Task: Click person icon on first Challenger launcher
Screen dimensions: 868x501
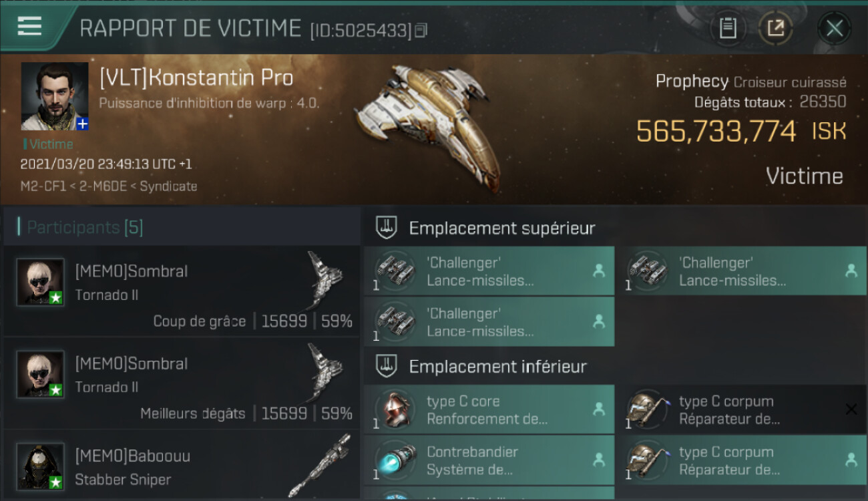Action: [x=599, y=271]
